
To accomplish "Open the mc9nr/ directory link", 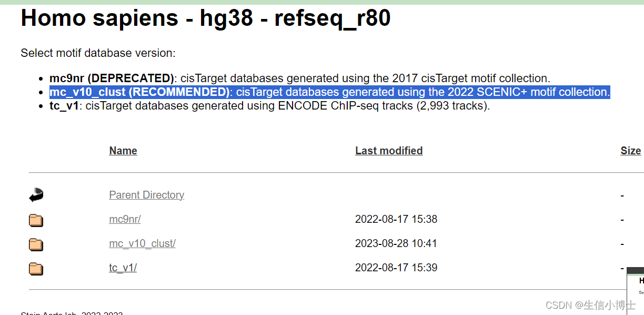I will point(124,219).
